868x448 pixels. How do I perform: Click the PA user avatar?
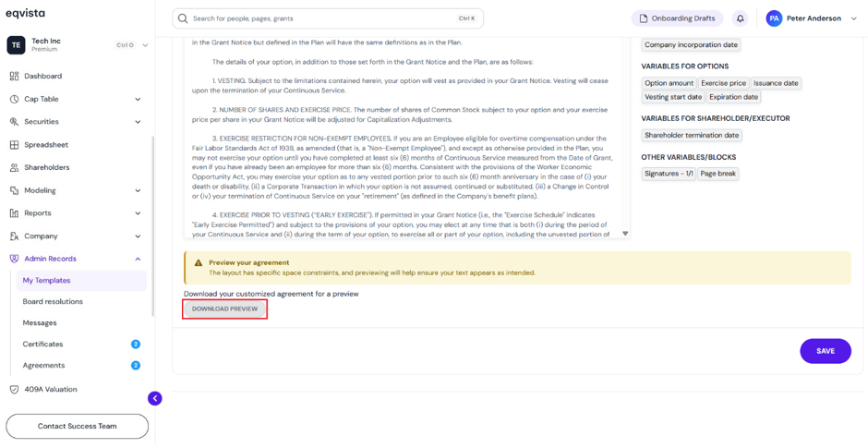775,18
